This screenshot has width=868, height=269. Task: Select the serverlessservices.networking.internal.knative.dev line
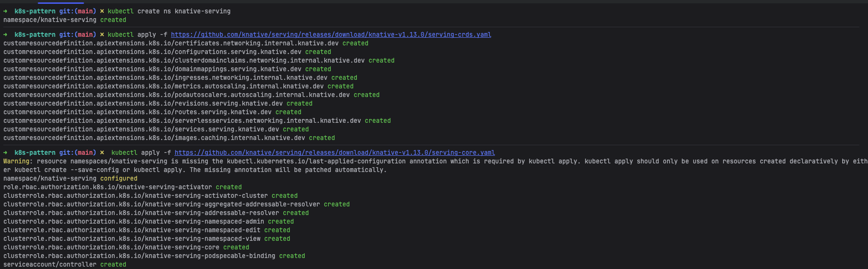click(x=197, y=120)
